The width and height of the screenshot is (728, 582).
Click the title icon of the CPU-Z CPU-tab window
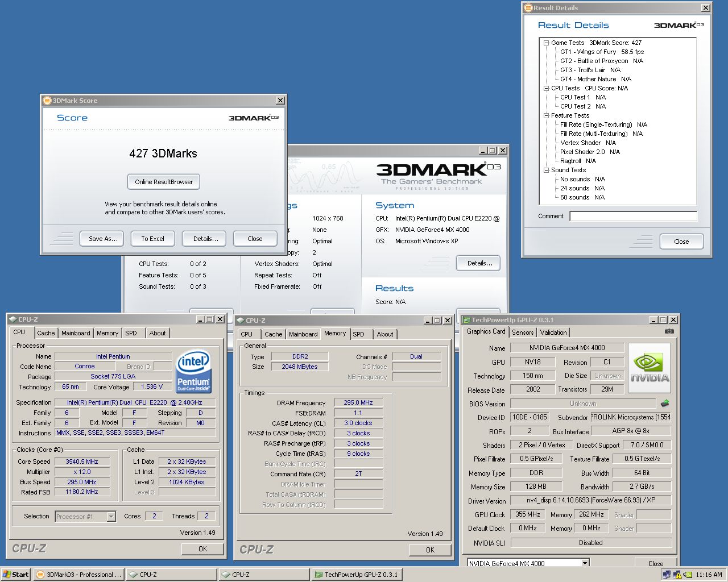click(x=13, y=319)
